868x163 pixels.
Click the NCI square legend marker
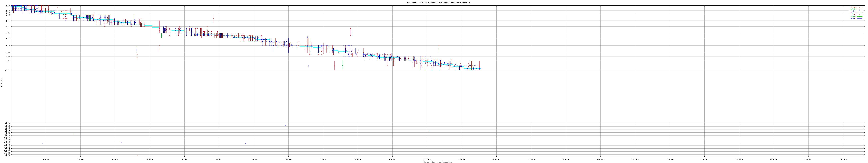pos(860,11)
